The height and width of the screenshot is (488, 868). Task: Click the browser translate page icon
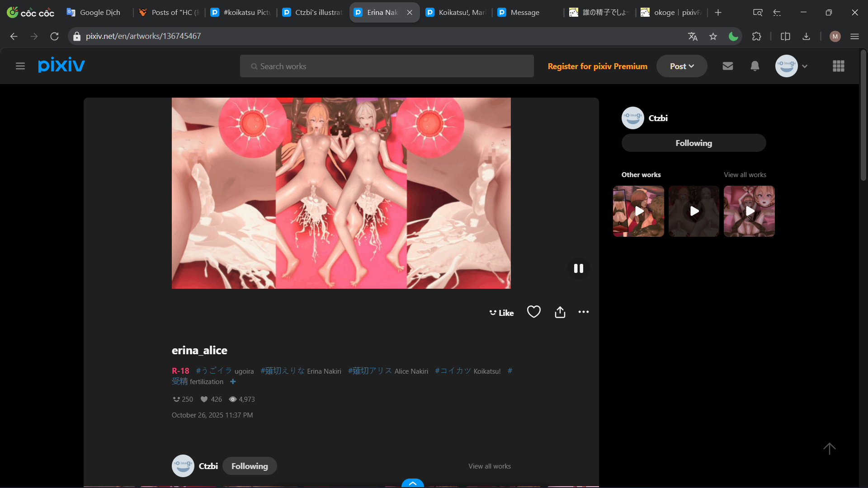point(693,37)
